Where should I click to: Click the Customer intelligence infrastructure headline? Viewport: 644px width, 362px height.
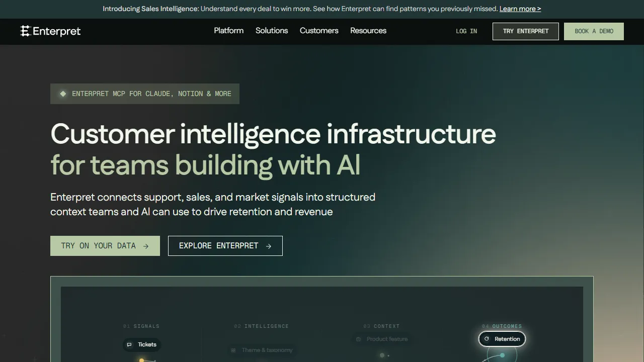(273, 134)
